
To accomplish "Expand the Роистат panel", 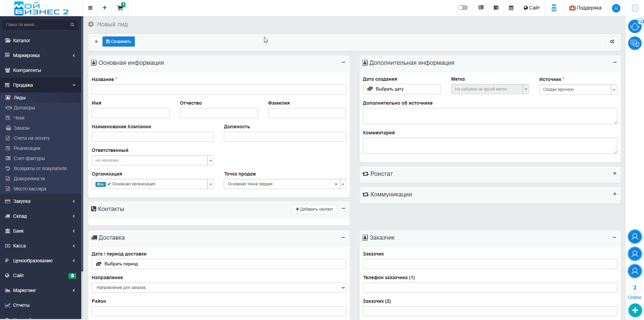I will pos(614,174).
